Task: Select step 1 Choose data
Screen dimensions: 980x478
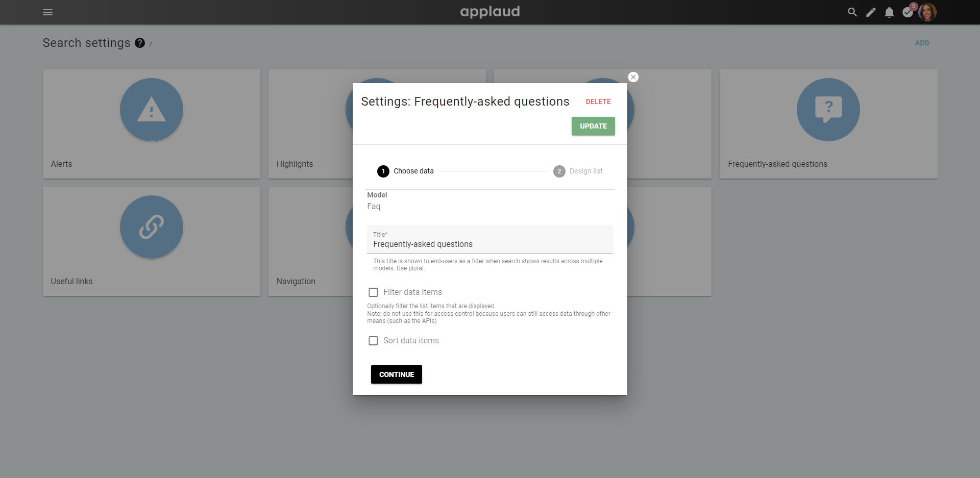Action: tap(405, 171)
